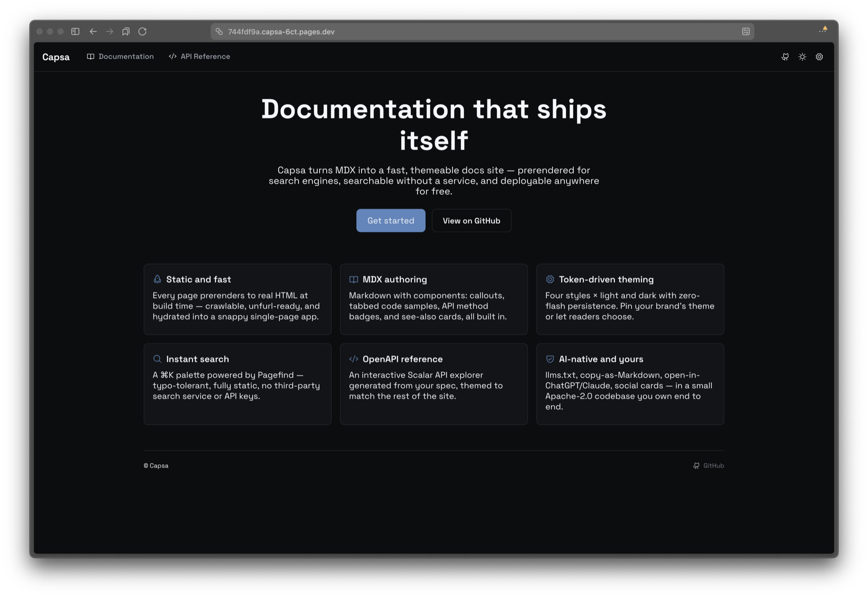
Task: Open theme settings gear in header
Action: tap(819, 57)
